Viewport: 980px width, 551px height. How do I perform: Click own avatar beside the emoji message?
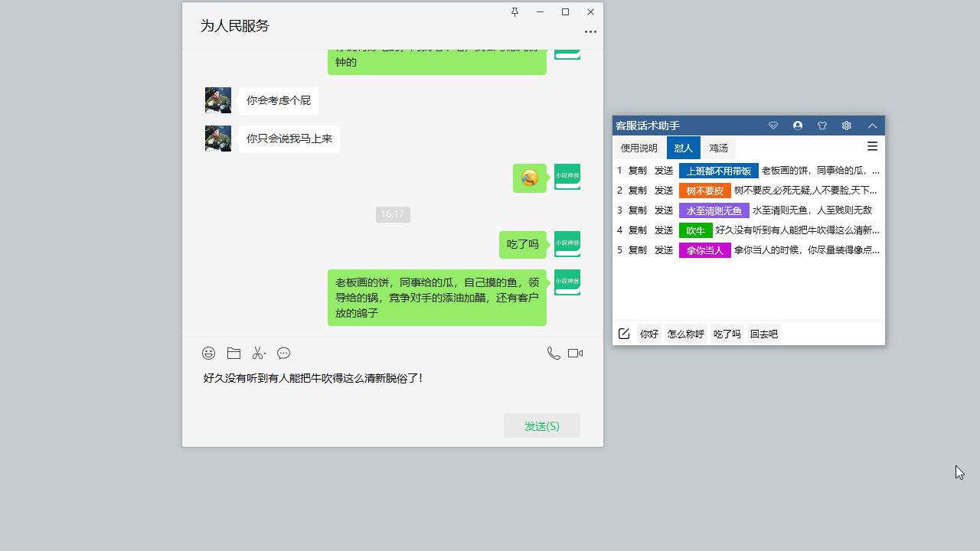pyautogui.click(x=567, y=177)
